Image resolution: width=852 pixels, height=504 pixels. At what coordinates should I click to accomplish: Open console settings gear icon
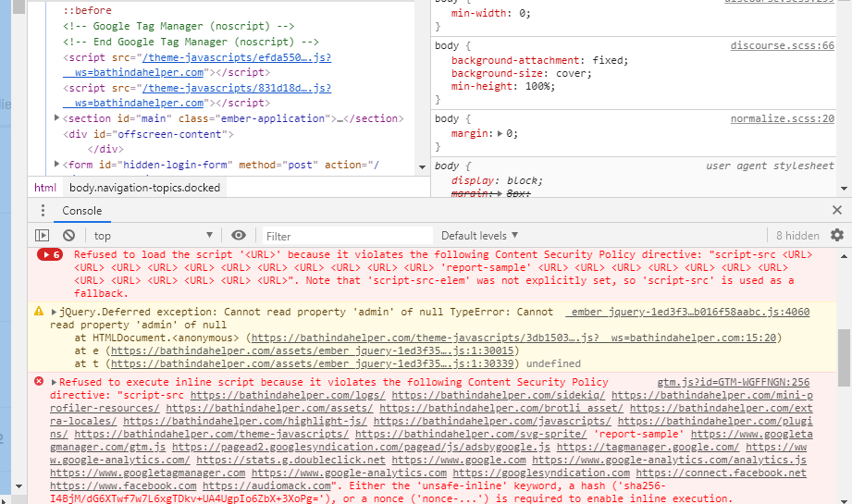(837, 235)
